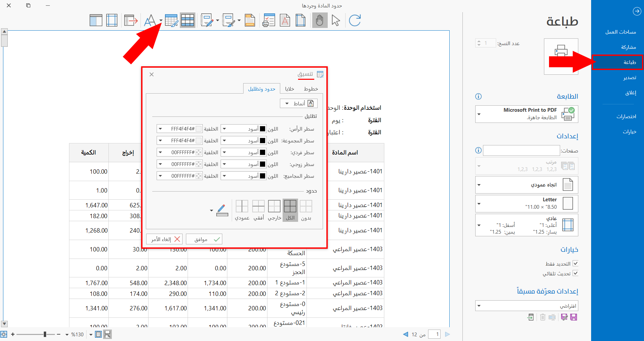The width and height of the screenshot is (644, 341).
Task: Activate the hand pan tool
Action: point(320,21)
